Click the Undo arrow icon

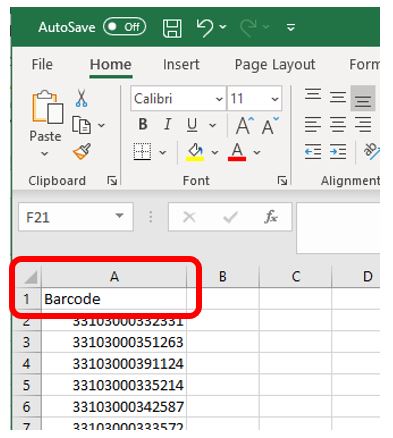(x=205, y=27)
